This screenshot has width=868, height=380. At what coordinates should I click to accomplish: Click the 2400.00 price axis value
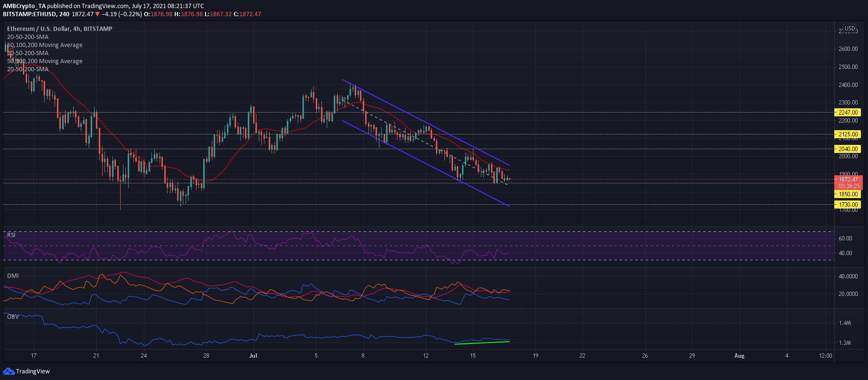[848, 85]
